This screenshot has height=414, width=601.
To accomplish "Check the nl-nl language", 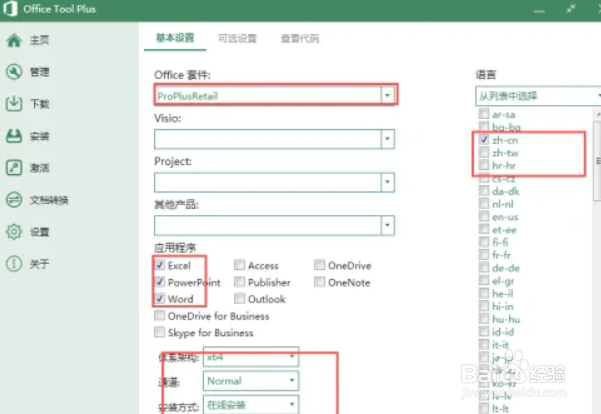I will coord(484,204).
